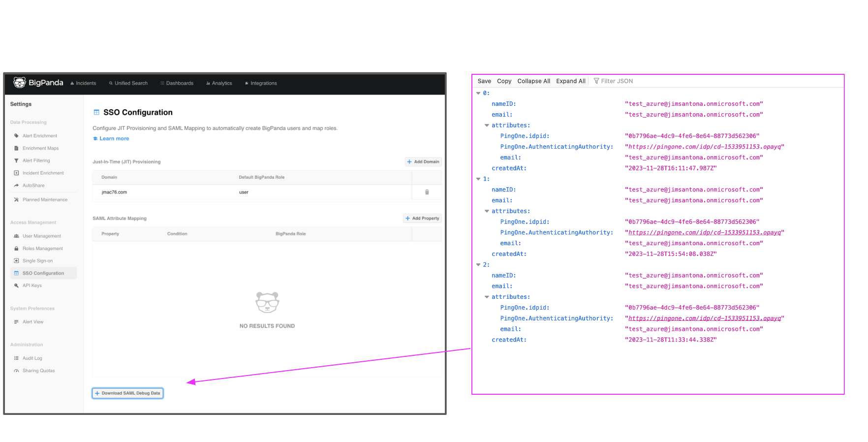Image resolution: width=868 pixels, height=442 pixels.
Task: Click the Alert View list icon
Action: [x=16, y=322]
